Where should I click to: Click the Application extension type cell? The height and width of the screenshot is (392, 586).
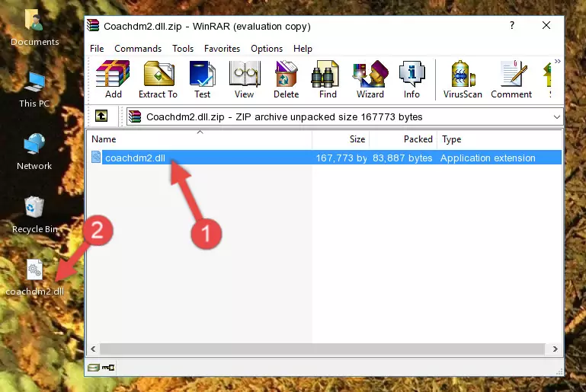coord(488,158)
